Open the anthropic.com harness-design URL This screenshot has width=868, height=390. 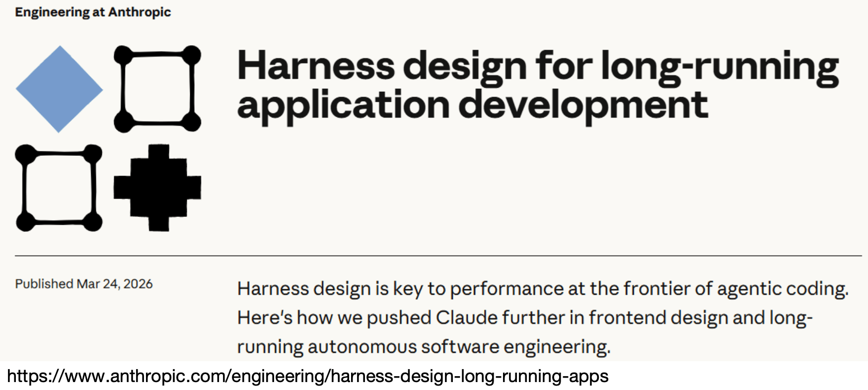(308, 376)
